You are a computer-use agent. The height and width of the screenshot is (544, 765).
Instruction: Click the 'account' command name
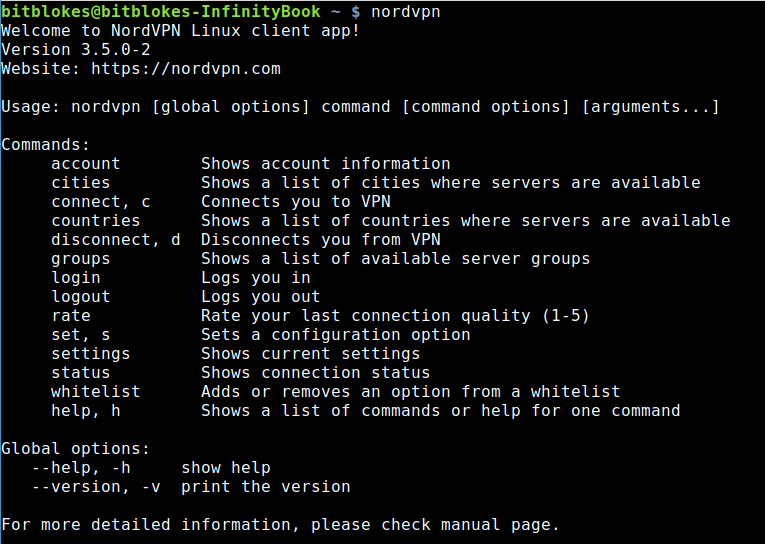86,164
